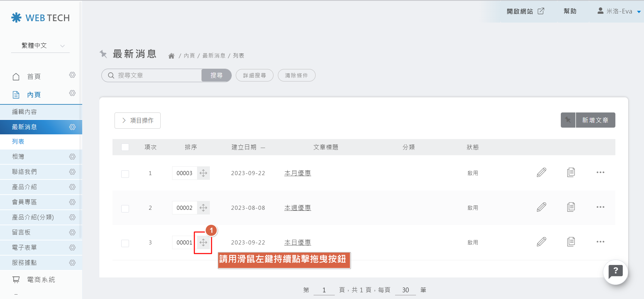Viewport: 644px width, 299px height.
Task: Open the 繁體中文 language dropdown
Action: [x=40, y=46]
